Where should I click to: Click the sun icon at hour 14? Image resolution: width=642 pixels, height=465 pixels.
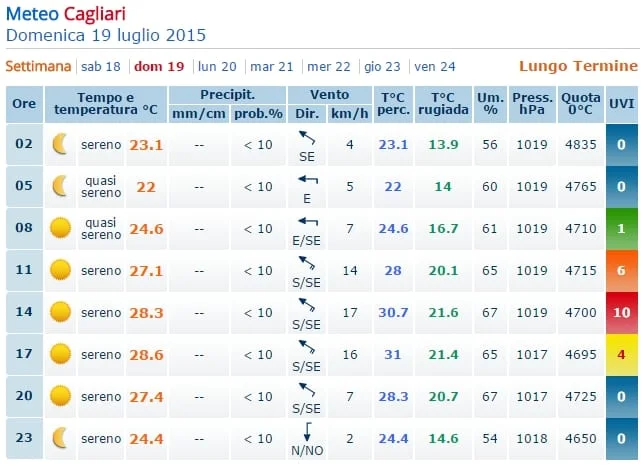[x=61, y=312]
